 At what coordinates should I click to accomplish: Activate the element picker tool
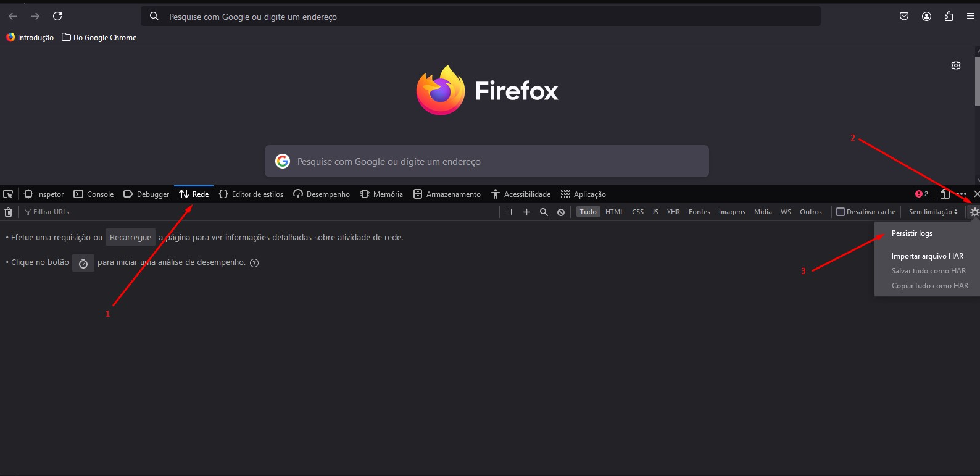tap(8, 194)
